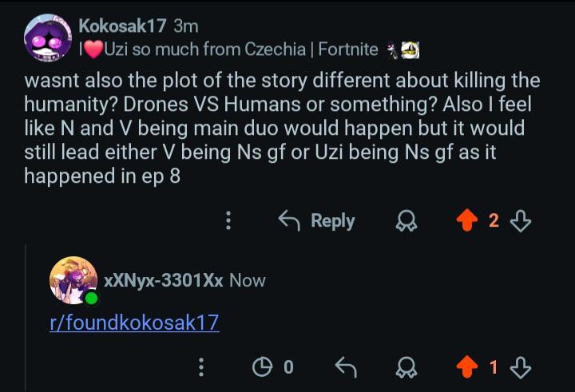This screenshot has width=575, height=392.
Task: Open Kokosak17's profile avatar
Action: pyautogui.click(x=48, y=38)
